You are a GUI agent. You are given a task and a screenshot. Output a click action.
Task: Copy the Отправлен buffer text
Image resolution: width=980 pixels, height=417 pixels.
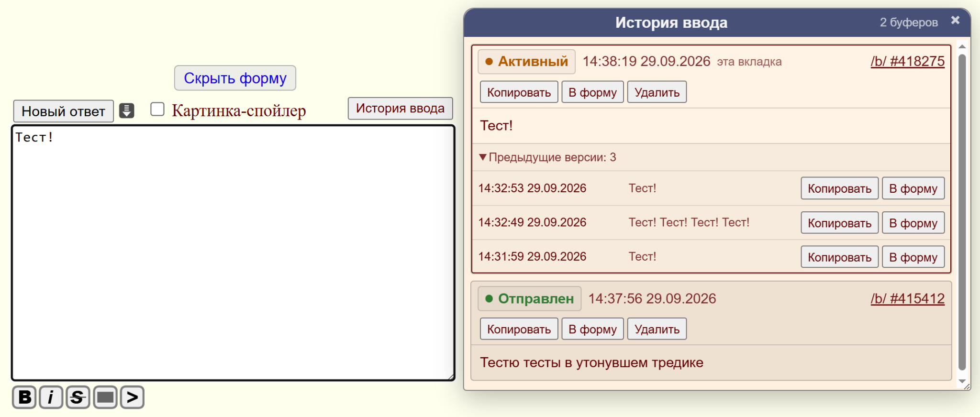[x=519, y=329]
